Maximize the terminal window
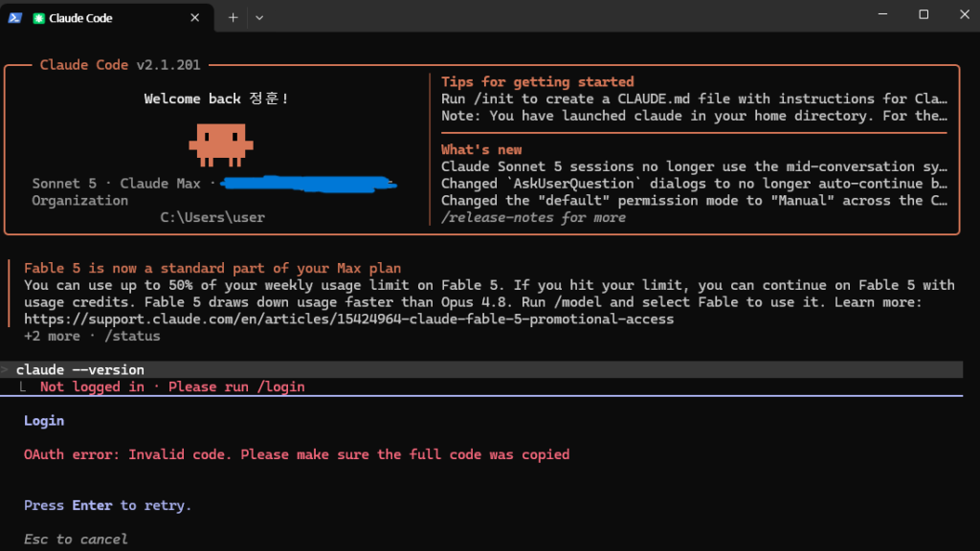 pyautogui.click(x=924, y=14)
